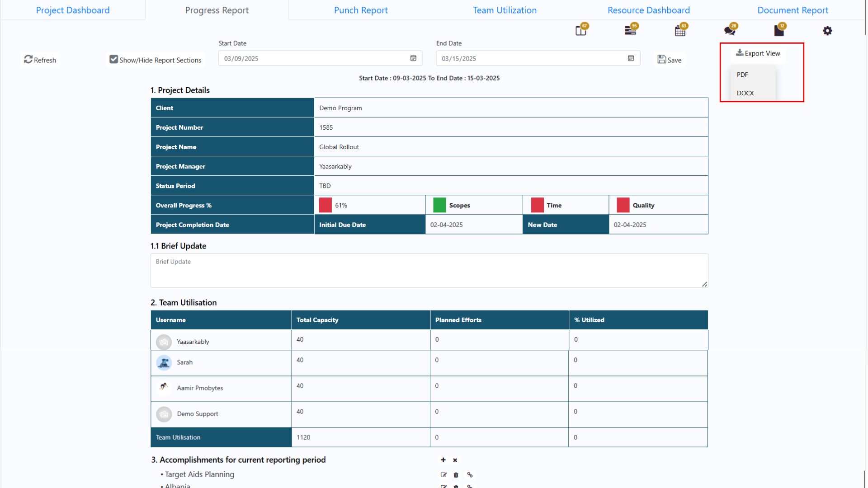Switch to Project Dashboard tab

click(x=73, y=10)
